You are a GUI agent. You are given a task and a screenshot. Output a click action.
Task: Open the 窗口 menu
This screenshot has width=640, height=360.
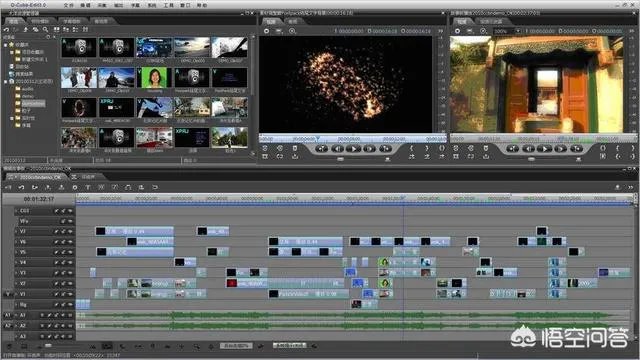(x=185, y=5)
